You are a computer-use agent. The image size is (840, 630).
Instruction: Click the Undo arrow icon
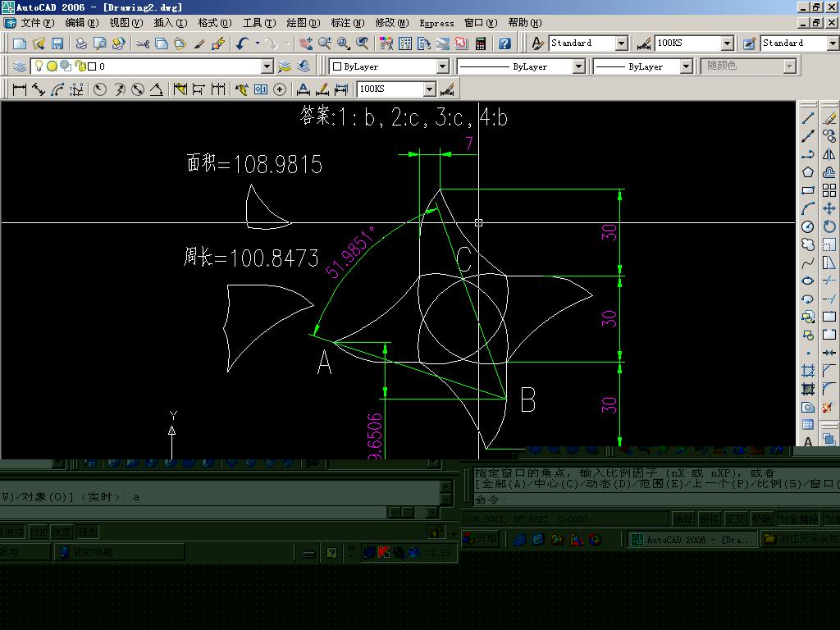pyautogui.click(x=243, y=44)
